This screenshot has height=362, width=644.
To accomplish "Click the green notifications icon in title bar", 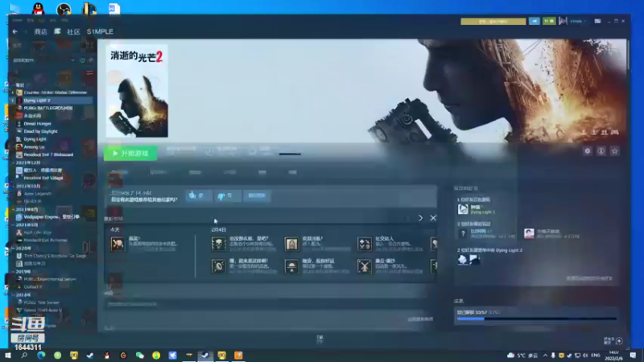I will pyautogui.click(x=549, y=22).
